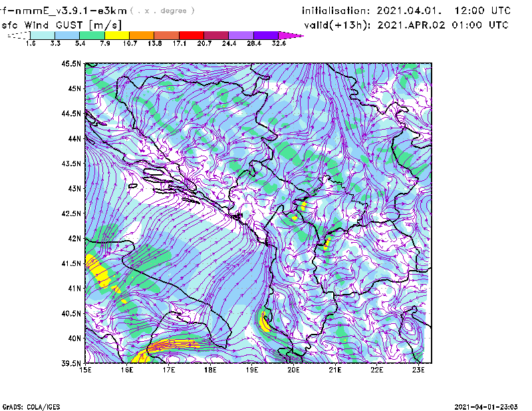
Task: Click the 21E longitude label
Action: coord(335,370)
